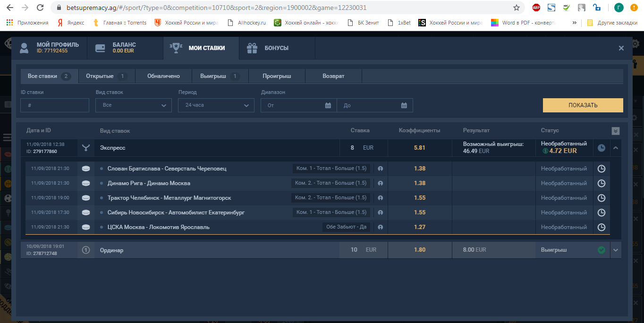Click the clock icon for Динамо Рига match
Viewport: 644px width, 323px height.
(602, 183)
